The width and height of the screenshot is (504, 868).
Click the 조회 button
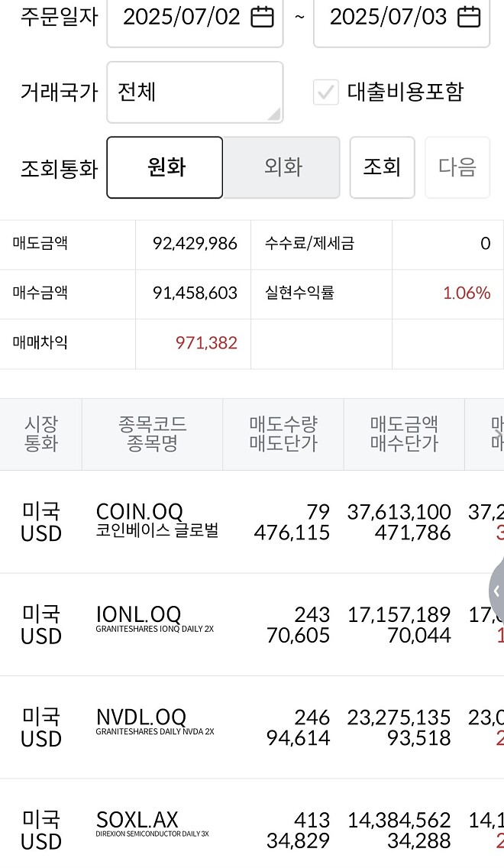(x=382, y=167)
